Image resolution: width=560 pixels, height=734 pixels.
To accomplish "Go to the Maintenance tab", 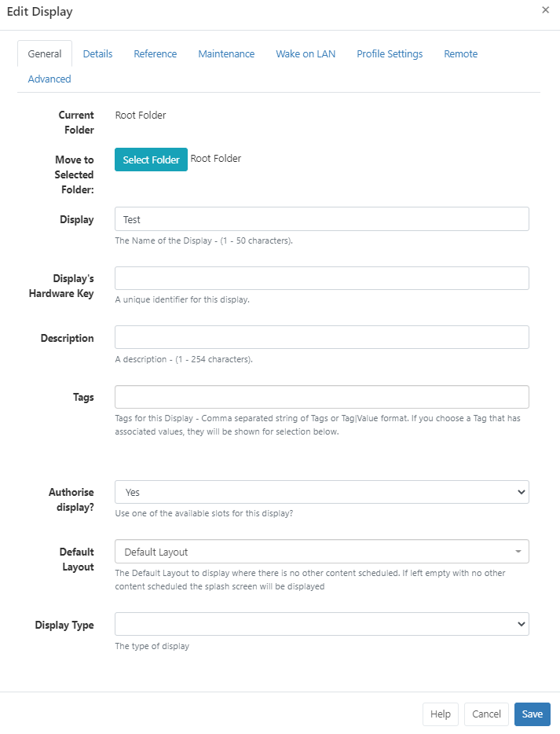I will 226,54.
